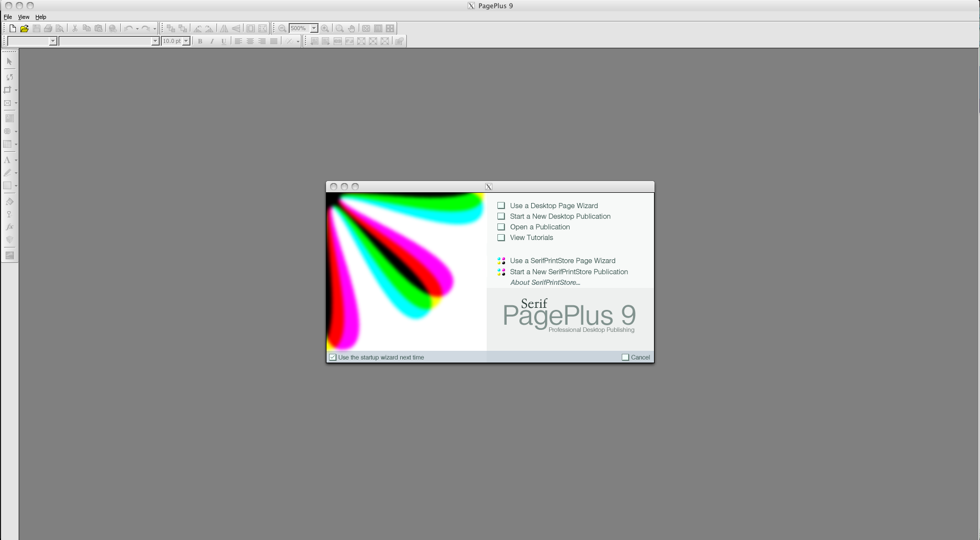Click the Open folder icon in toolbar
This screenshot has height=540, width=980.
[24, 29]
